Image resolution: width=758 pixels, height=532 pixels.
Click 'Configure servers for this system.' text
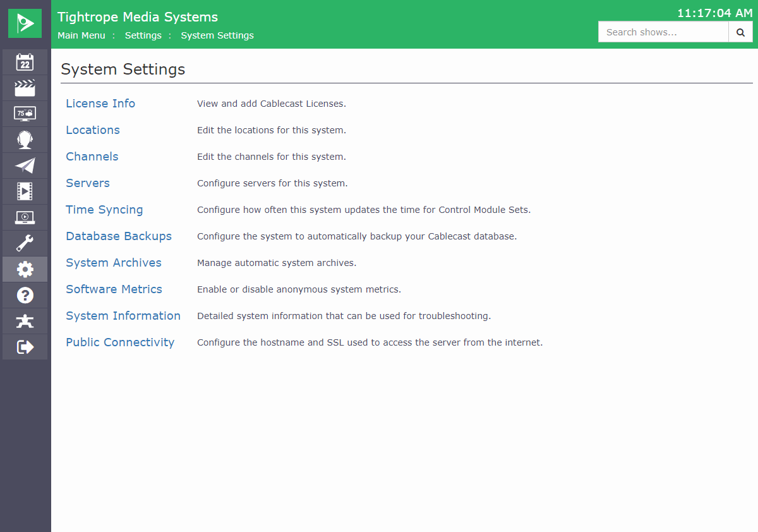(272, 183)
